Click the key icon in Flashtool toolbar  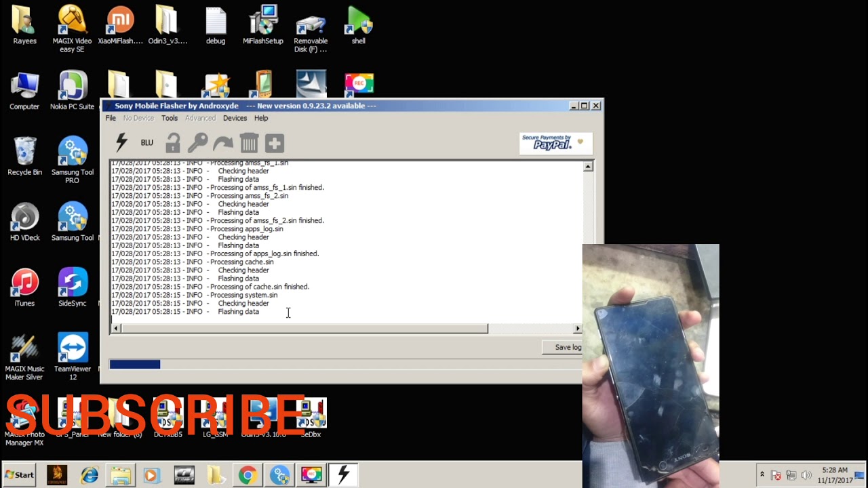point(198,143)
